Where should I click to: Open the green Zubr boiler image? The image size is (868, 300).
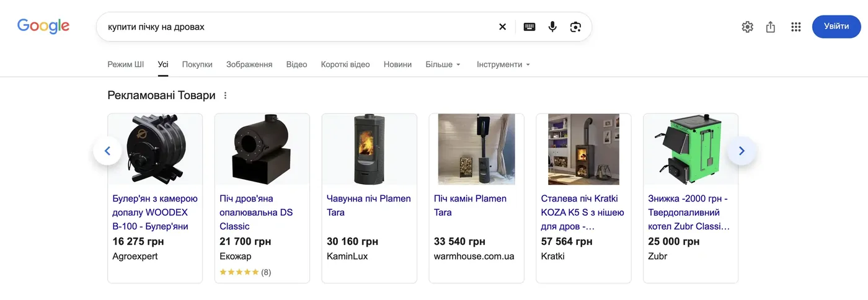tap(691, 149)
